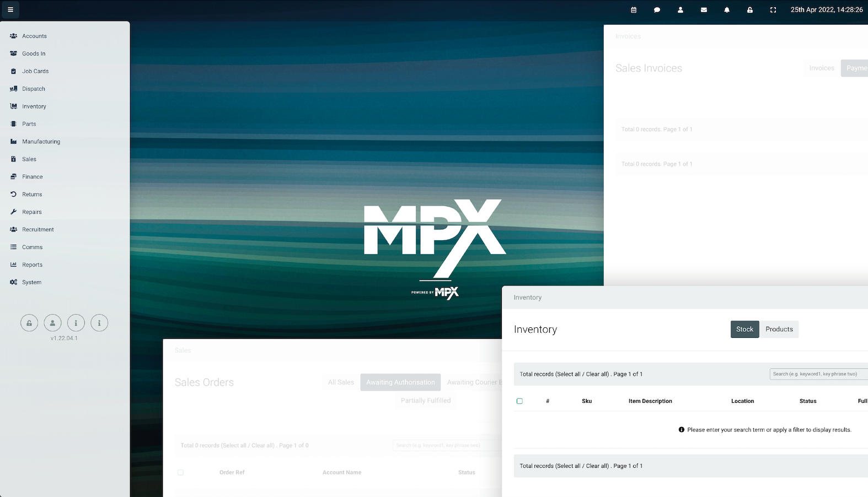Toggle fullscreen mode icon
The height and width of the screenshot is (497, 868).
click(773, 10)
